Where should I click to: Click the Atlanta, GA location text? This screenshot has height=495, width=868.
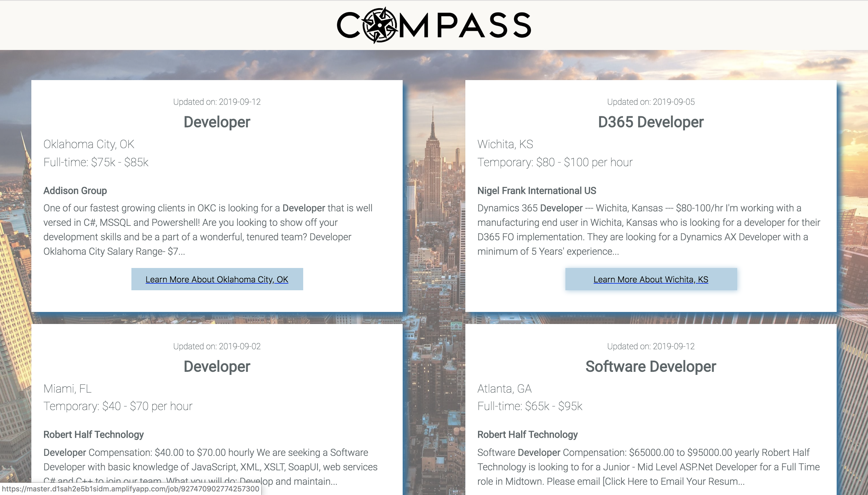pos(504,389)
